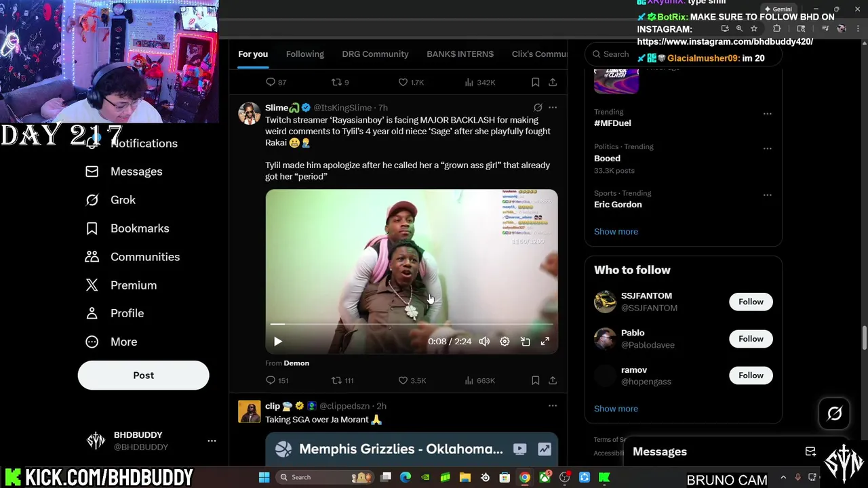Image resolution: width=868 pixels, height=488 pixels.
Task: Reply to Slime's post with 151 replies
Action: 277,380
